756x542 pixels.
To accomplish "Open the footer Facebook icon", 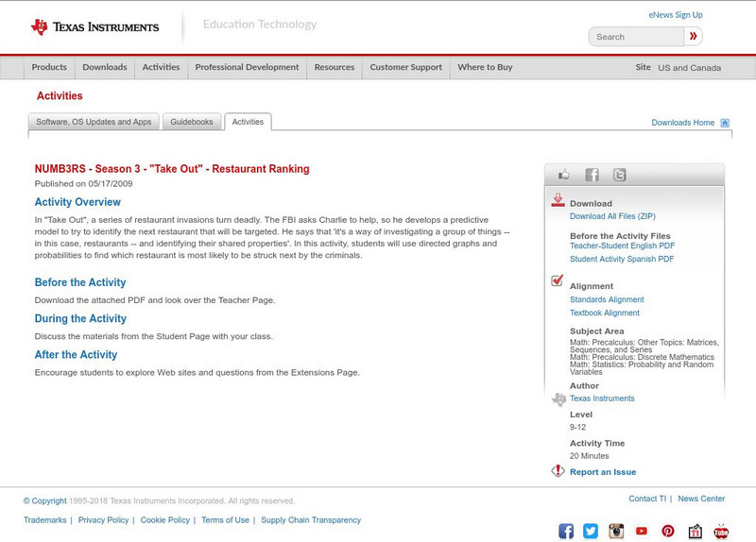I will (566, 531).
